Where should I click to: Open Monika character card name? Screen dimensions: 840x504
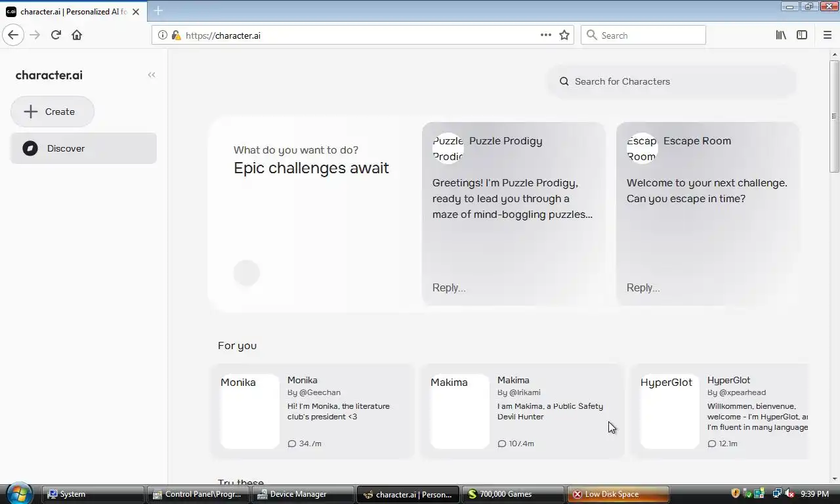[x=303, y=380]
